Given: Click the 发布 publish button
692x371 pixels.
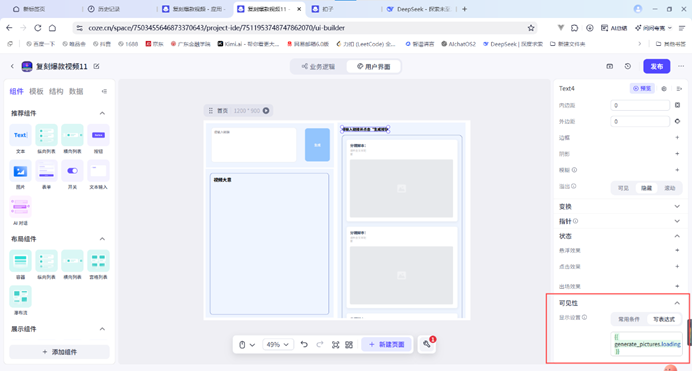Looking at the screenshot, I should pyautogui.click(x=657, y=66).
